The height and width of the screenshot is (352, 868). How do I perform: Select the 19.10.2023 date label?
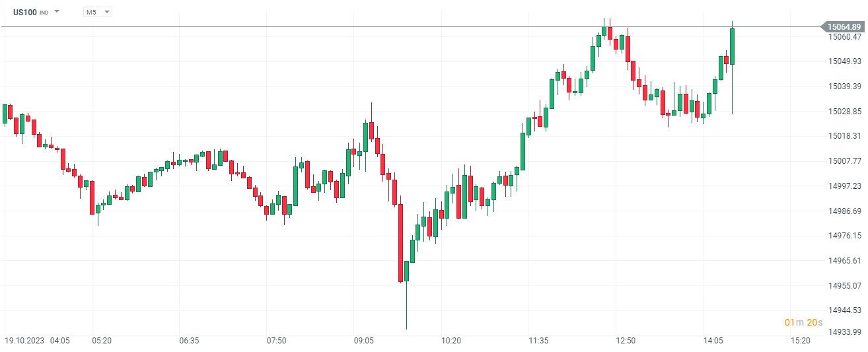25,341
